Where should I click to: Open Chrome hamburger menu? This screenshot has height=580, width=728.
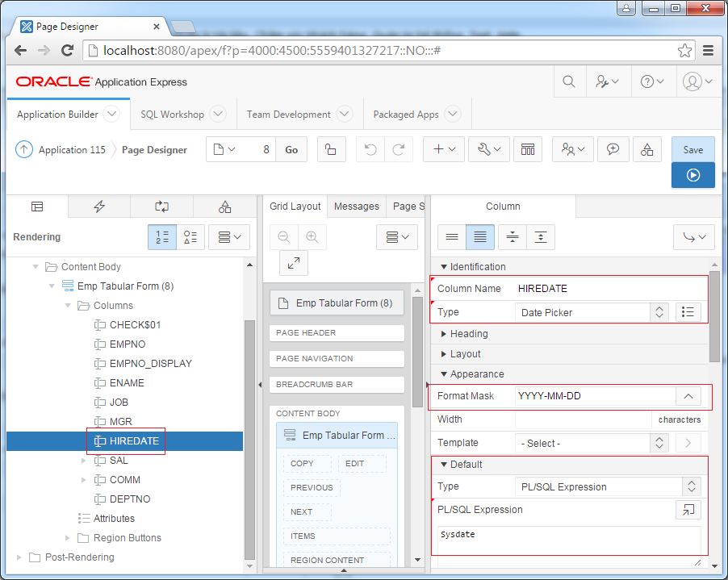(708, 50)
